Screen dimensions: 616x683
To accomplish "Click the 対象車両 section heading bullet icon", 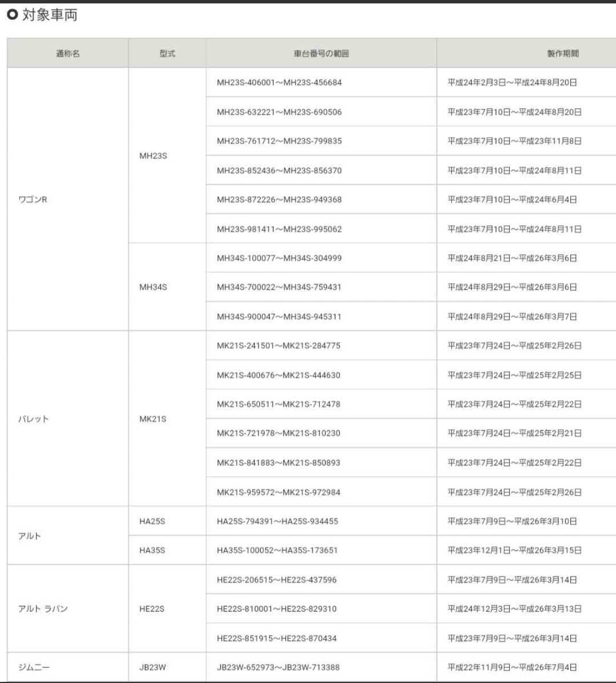I will coord(12,15).
